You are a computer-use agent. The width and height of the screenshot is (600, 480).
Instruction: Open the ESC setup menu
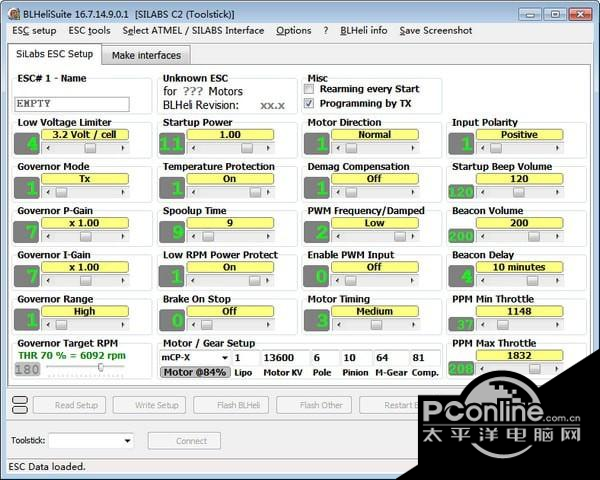pos(34,31)
